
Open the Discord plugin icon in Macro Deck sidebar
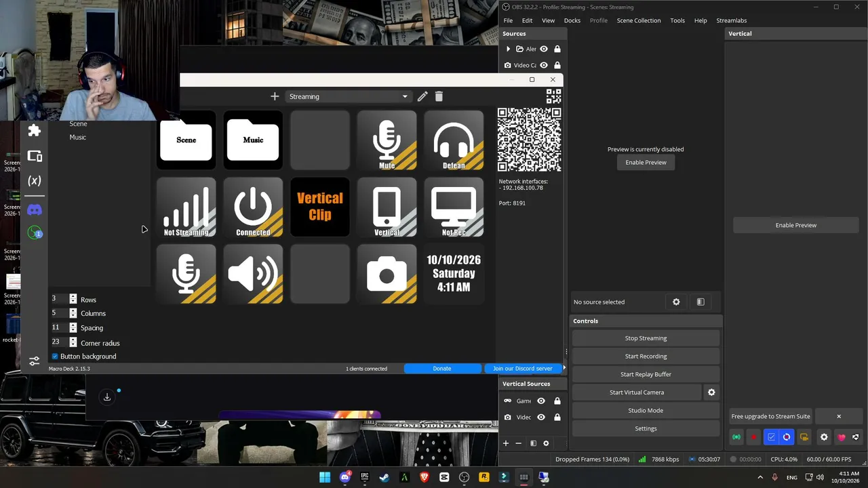(35, 210)
